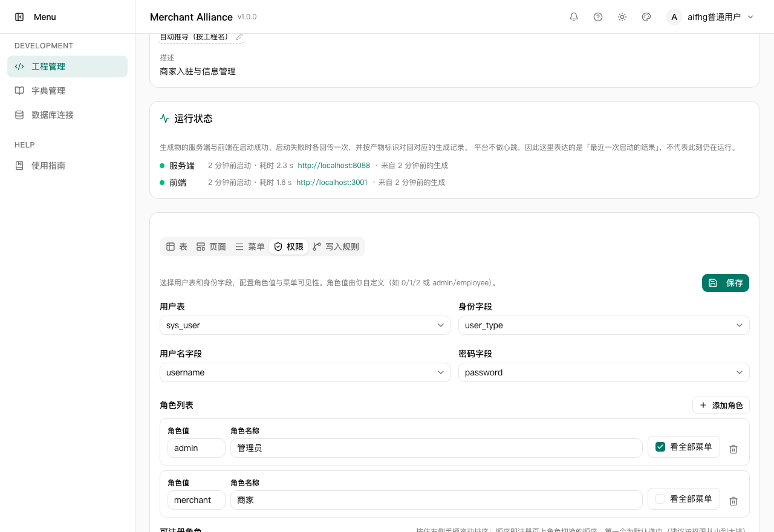Open the http://localhost:3001 frontend link
This screenshot has height=532, width=774.
pyautogui.click(x=332, y=183)
